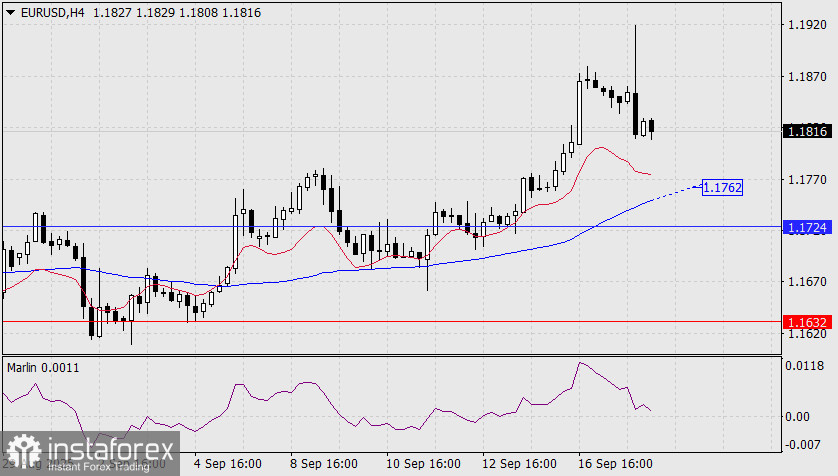The height and width of the screenshot is (476, 838).
Task: Click the blue 1.1724 level label
Action: (807, 228)
